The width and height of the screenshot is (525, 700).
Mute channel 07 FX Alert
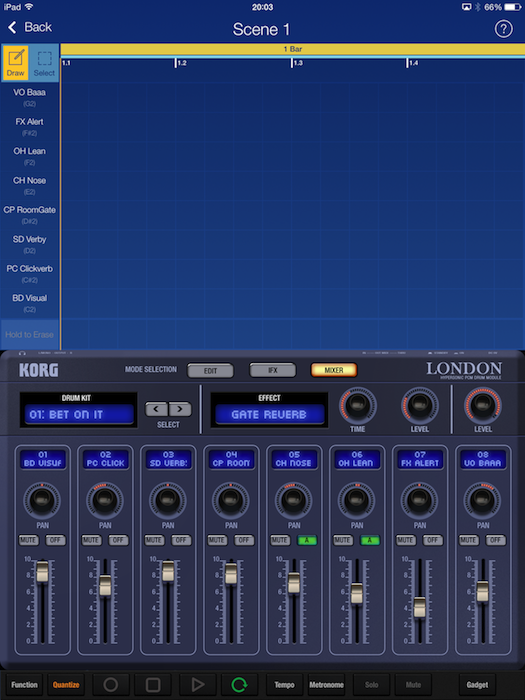(406, 540)
